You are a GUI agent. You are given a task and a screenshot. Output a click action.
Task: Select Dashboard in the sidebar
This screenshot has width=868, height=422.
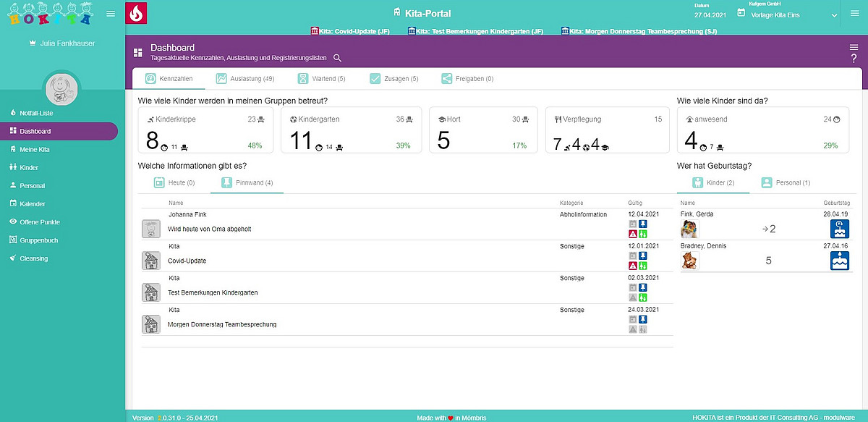[59, 131]
